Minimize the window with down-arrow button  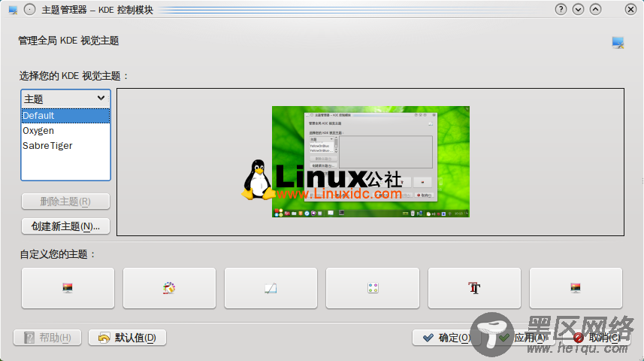[578, 9]
